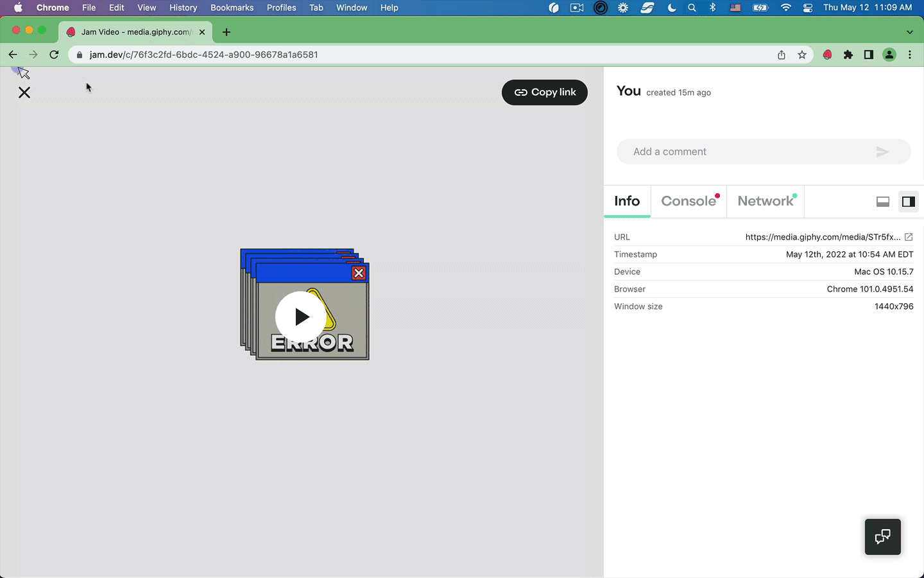Open Chrome three-dot menu
The image size is (924, 578).
point(910,55)
